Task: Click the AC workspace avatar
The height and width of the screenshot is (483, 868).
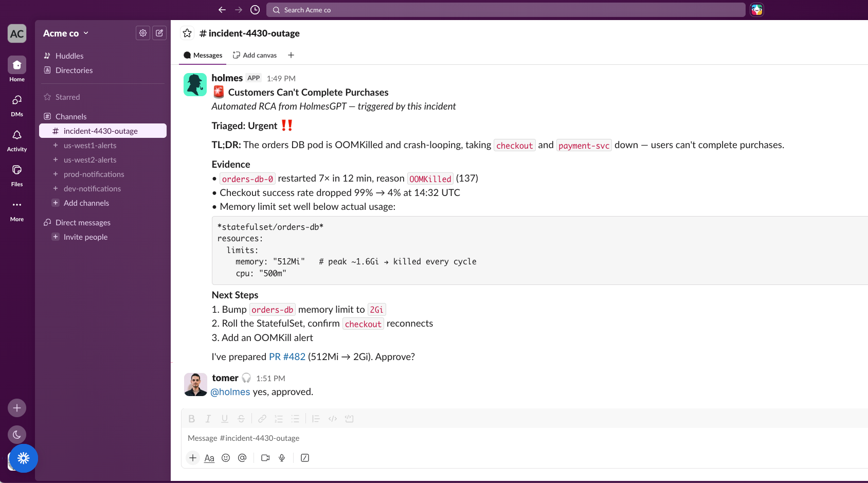Action: (x=17, y=34)
